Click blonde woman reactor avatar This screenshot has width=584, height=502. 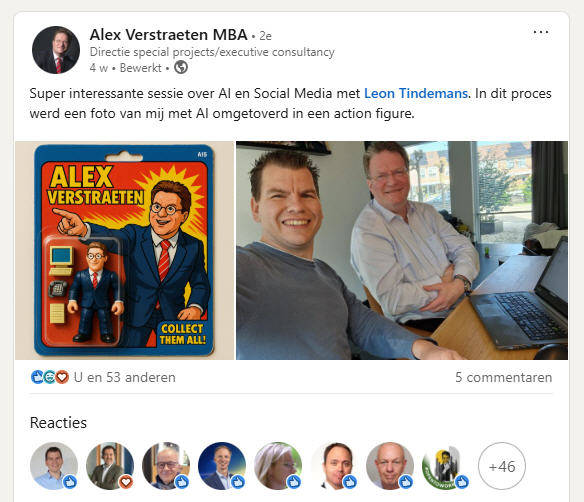[x=278, y=466]
